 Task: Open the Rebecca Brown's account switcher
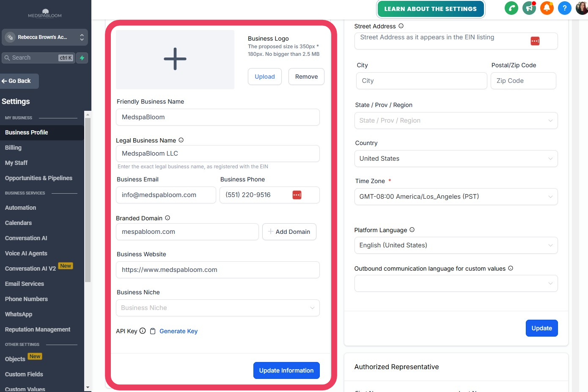click(45, 37)
